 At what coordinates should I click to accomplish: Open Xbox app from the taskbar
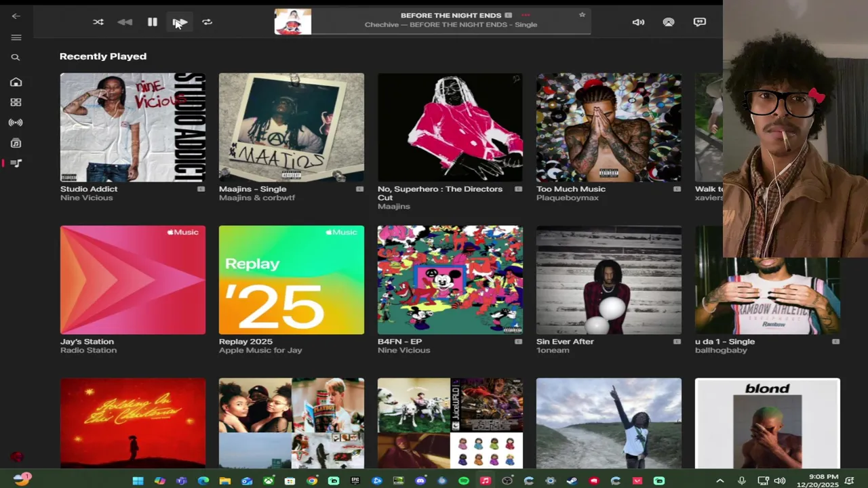click(x=269, y=481)
